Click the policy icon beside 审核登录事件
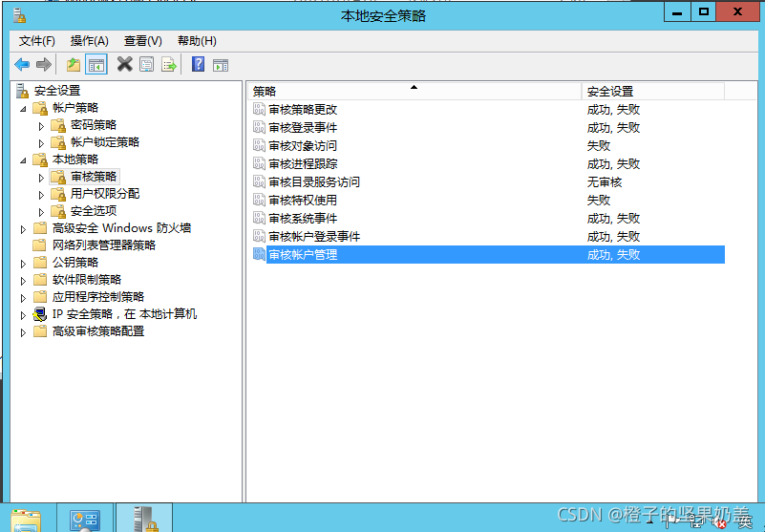 (259, 127)
